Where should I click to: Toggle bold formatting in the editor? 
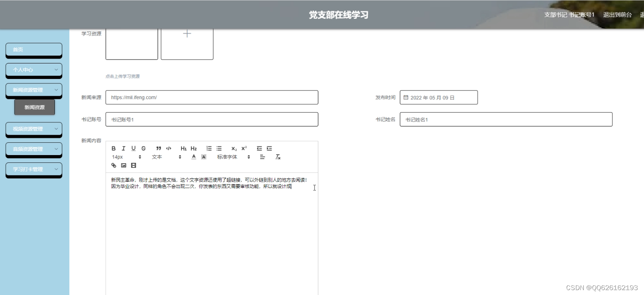(x=113, y=149)
